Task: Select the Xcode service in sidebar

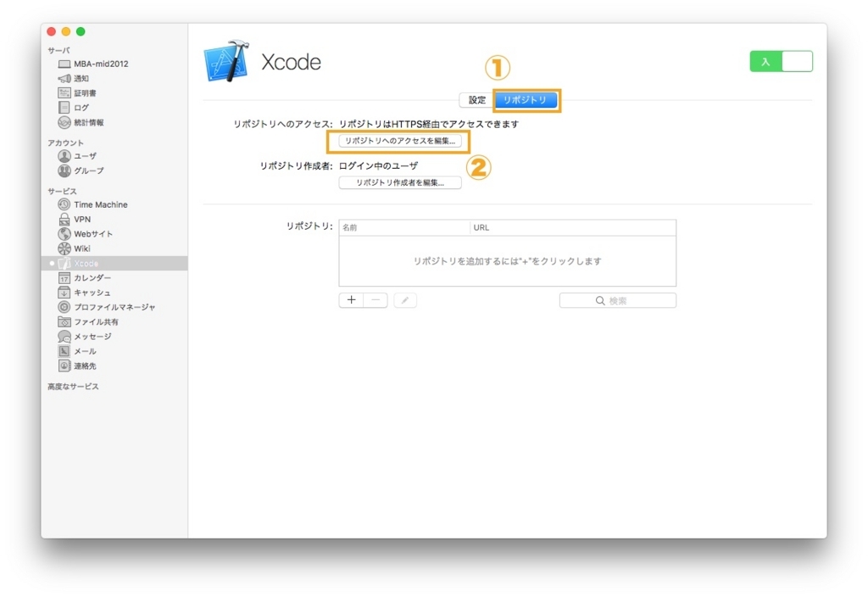Action: (x=114, y=263)
